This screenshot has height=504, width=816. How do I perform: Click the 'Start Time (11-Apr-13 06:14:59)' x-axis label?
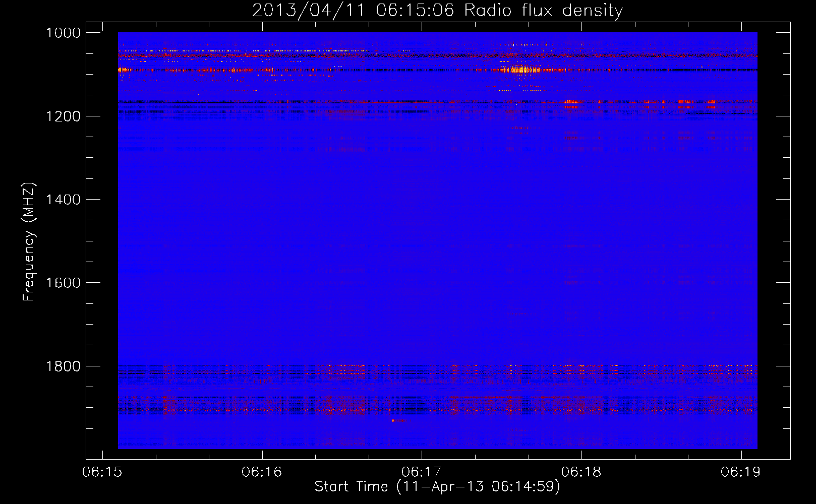pyautogui.click(x=437, y=486)
